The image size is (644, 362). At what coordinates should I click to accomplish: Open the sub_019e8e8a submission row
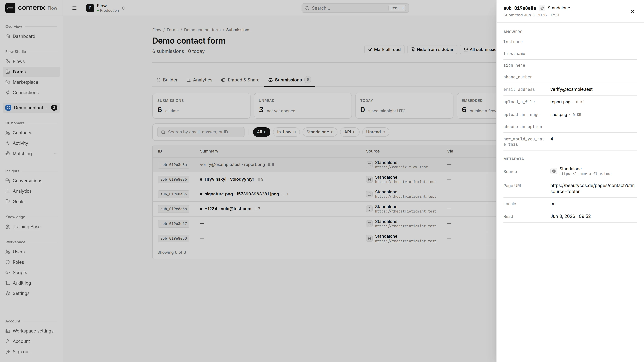(325, 165)
